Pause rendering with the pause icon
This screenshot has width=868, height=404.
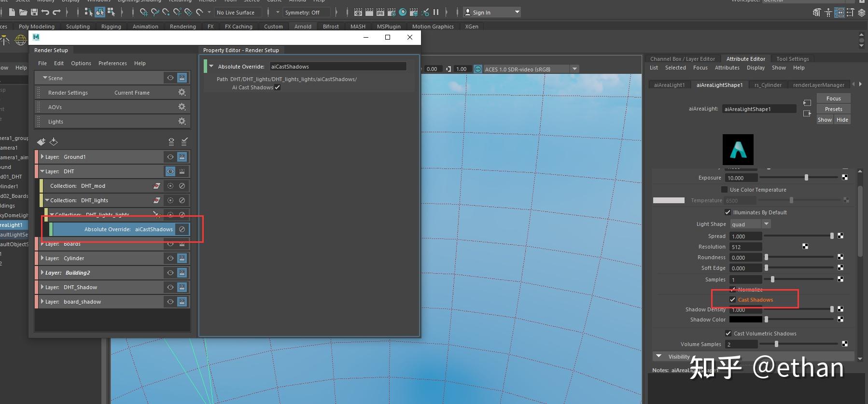click(436, 12)
